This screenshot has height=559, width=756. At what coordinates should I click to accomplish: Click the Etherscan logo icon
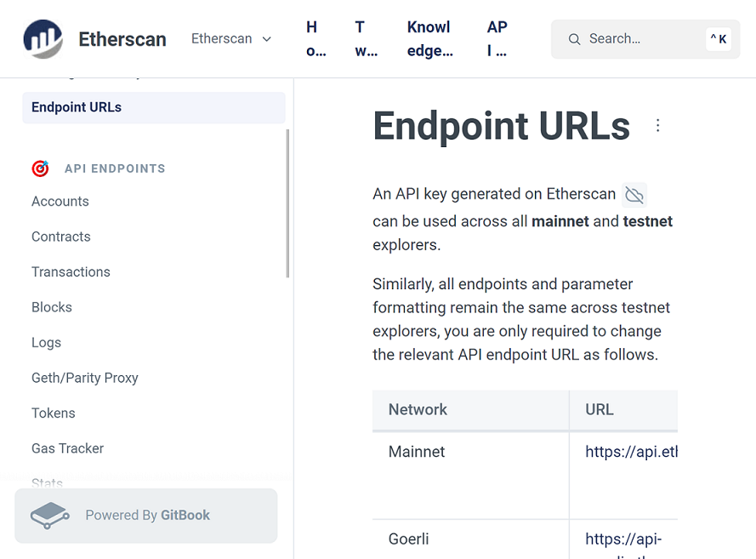click(x=43, y=39)
